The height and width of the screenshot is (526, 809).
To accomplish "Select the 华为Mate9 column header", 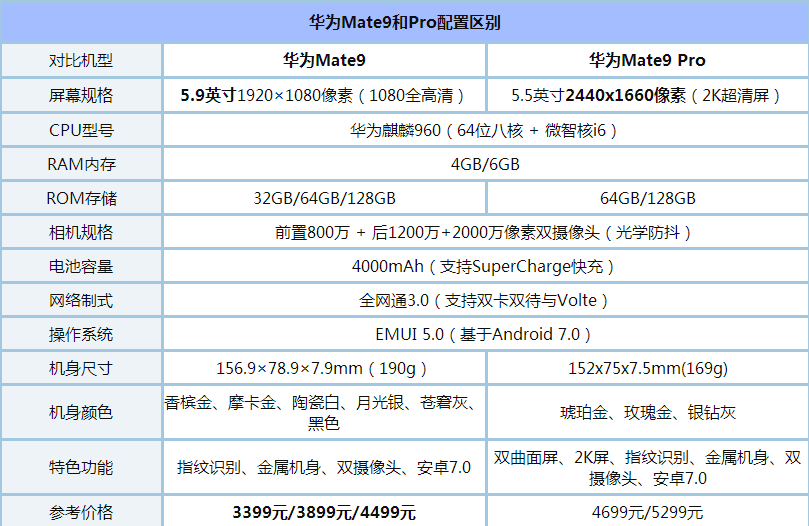I will 324,61.
